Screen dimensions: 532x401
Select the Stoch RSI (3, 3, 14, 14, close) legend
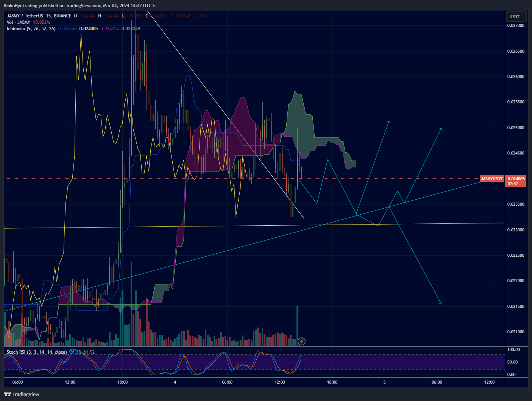point(37,352)
